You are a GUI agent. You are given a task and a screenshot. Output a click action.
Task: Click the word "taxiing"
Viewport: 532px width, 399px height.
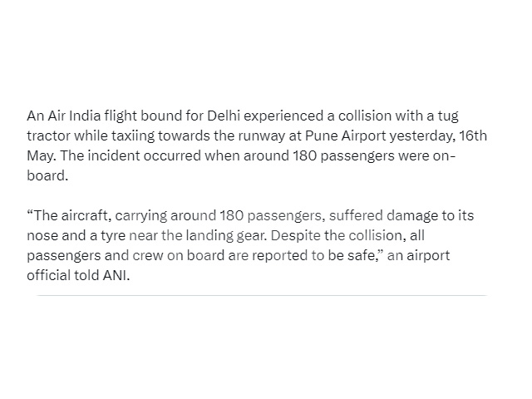click(x=133, y=136)
